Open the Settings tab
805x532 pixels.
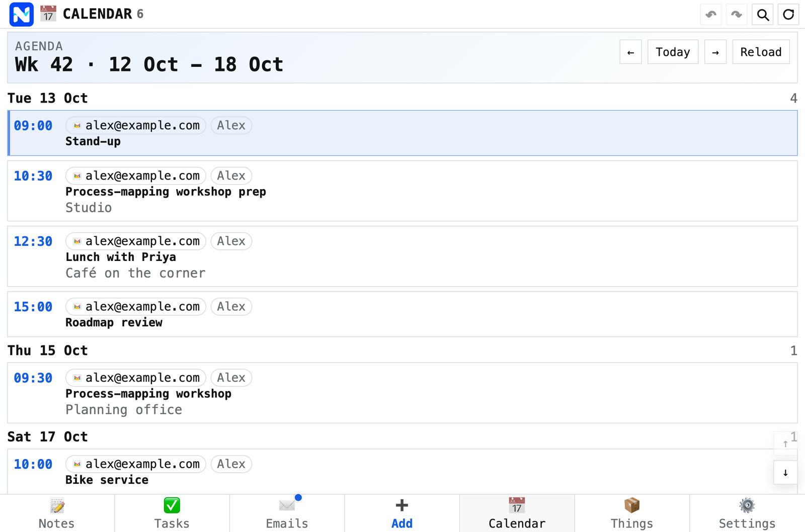point(747,513)
